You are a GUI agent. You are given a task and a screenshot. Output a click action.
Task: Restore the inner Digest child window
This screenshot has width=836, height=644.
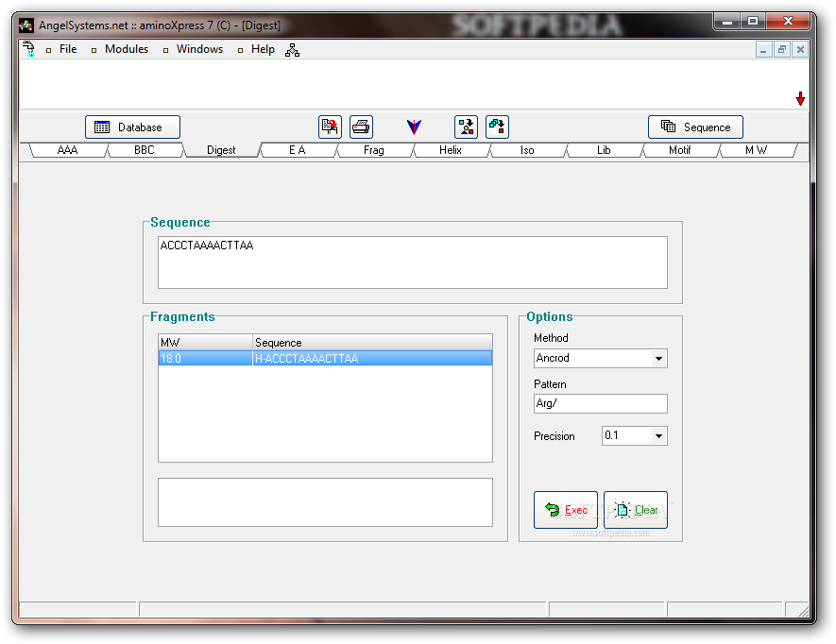(781, 50)
